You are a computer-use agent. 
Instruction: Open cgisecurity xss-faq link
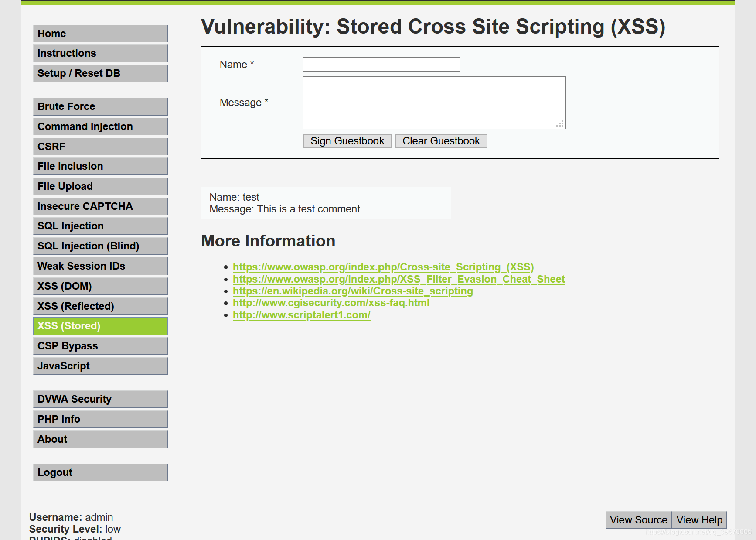click(x=331, y=303)
